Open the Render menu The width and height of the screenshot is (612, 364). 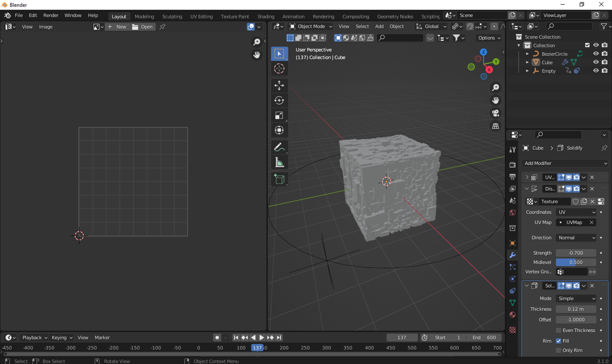click(51, 15)
